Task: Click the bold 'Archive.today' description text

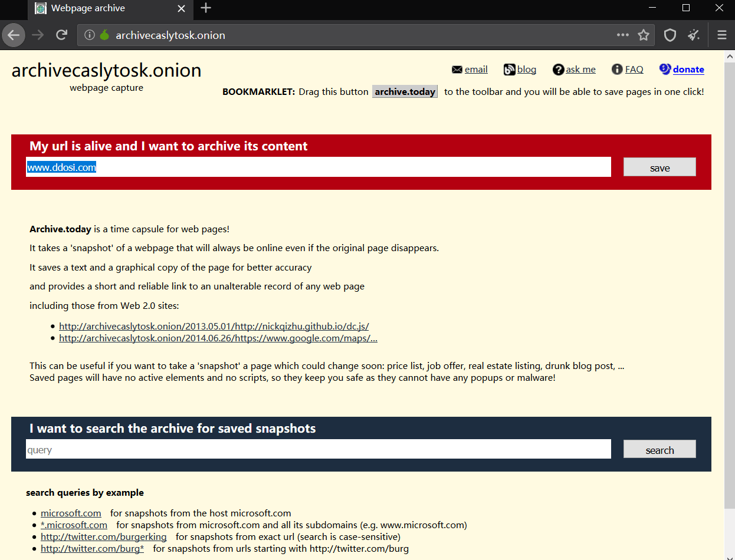Action: pos(60,229)
